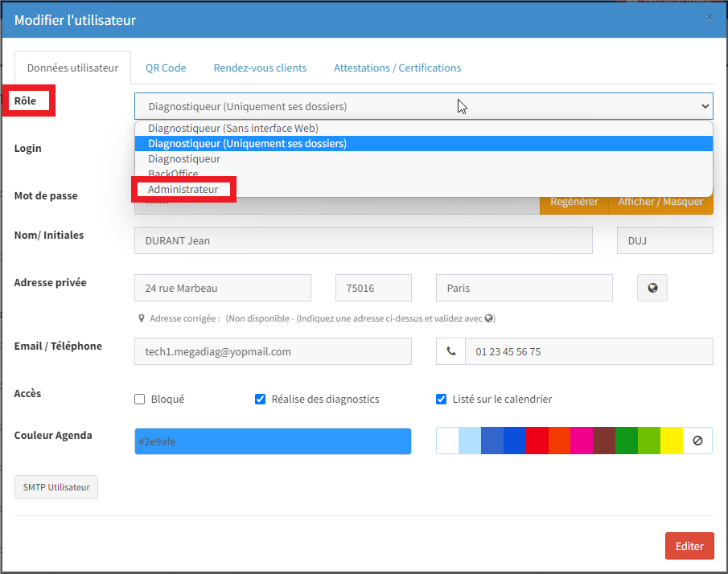Click the globe icon to validate address
728x574 pixels.
pyautogui.click(x=652, y=288)
